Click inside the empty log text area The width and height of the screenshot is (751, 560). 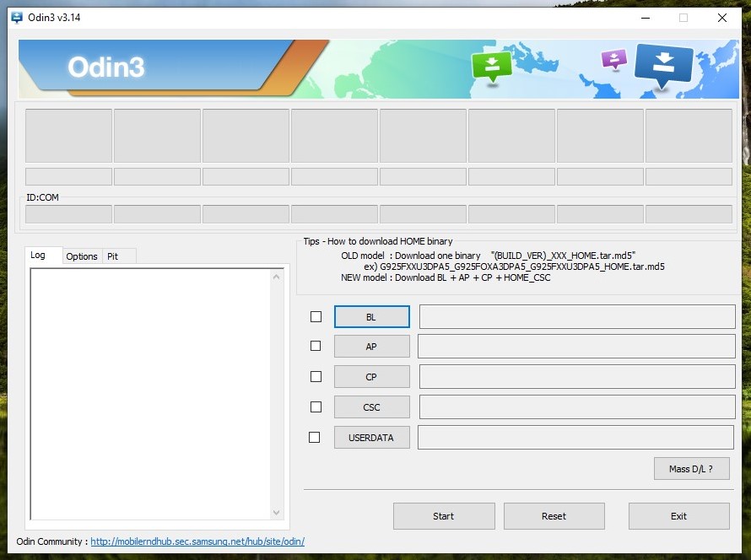coord(151,395)
